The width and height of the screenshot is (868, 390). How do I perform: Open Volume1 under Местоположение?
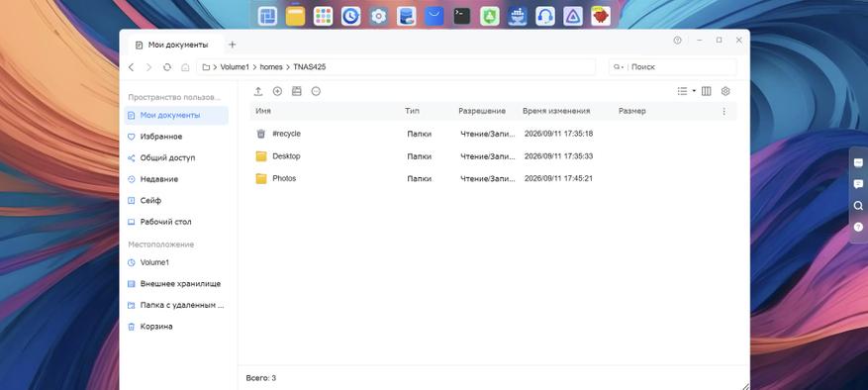click(177, 262)
